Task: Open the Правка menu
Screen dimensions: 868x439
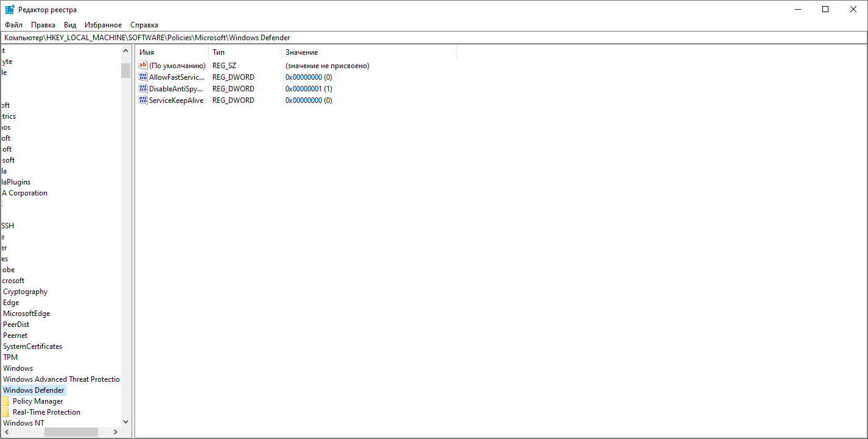Action: tap(43, 25)
